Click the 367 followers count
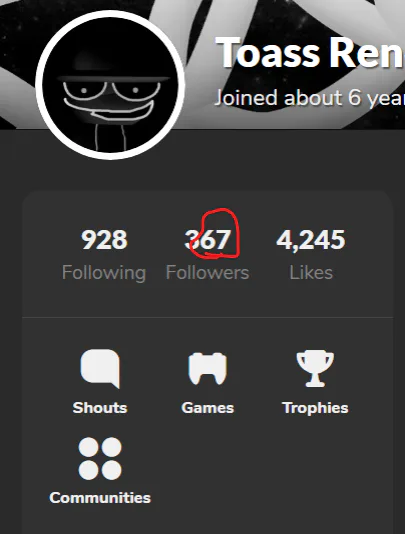Image resolution: width=405 pixels, height=534 pixels. (207, 239)
